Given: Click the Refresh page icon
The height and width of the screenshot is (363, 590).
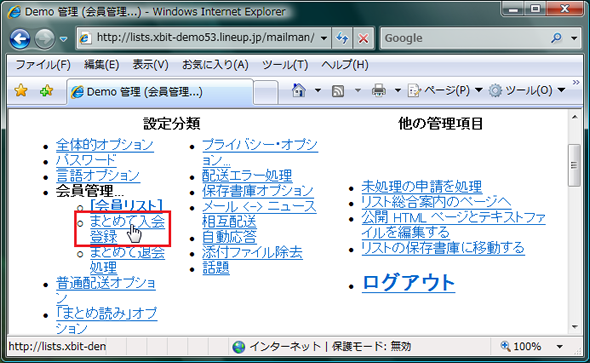Looking at the screenshot, I should coord(342,38).
